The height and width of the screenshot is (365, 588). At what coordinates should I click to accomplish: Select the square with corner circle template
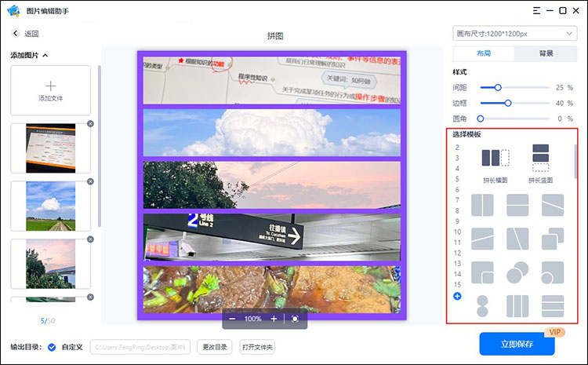553,272
